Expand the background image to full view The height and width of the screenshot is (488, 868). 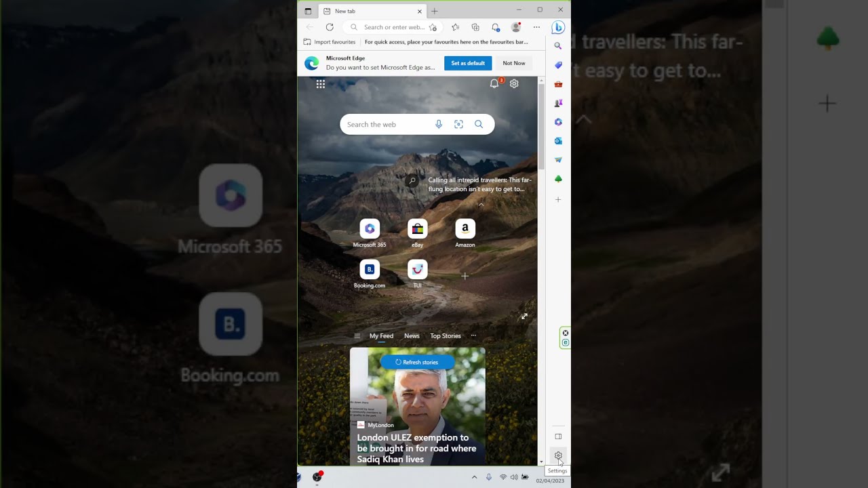[x=524, y=317]
